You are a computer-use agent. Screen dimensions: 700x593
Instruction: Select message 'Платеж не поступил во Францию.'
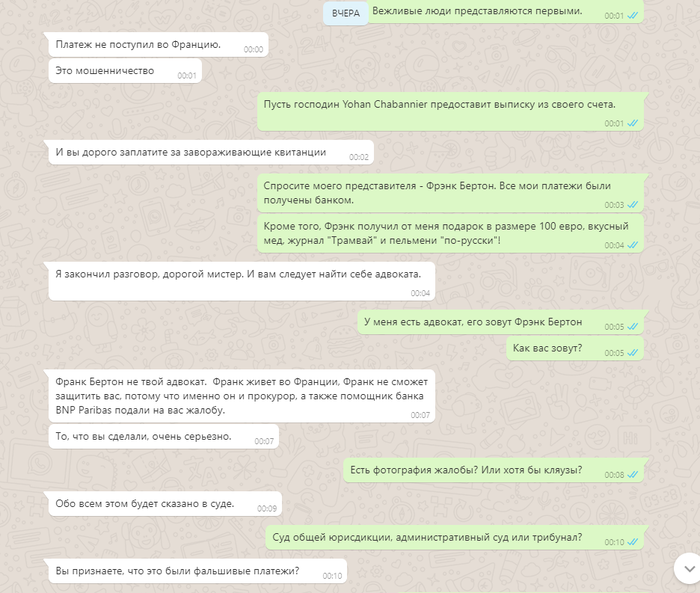(x=158, y=45)
